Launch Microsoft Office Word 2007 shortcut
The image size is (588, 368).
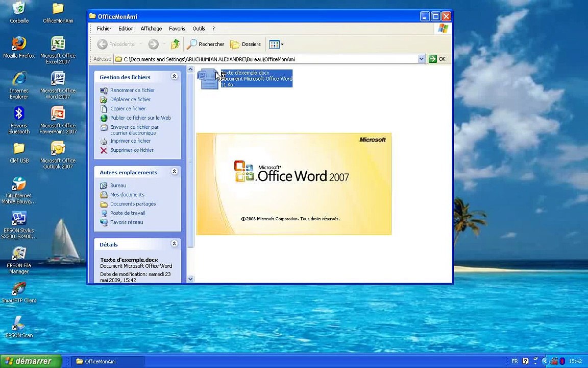point(58,85)
